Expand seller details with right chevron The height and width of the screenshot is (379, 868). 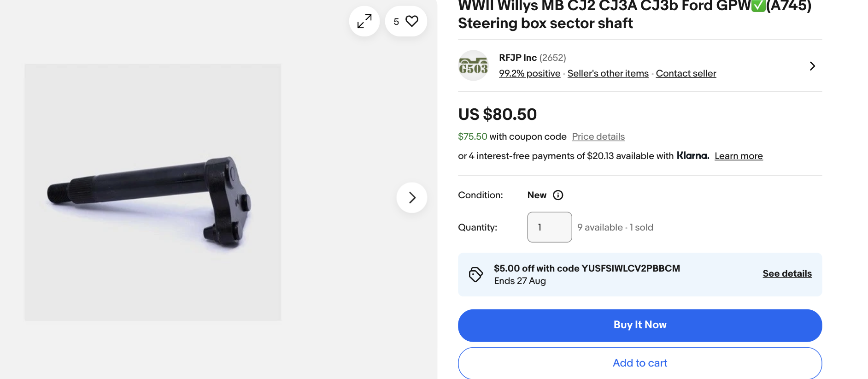click(x=812, y=66)
